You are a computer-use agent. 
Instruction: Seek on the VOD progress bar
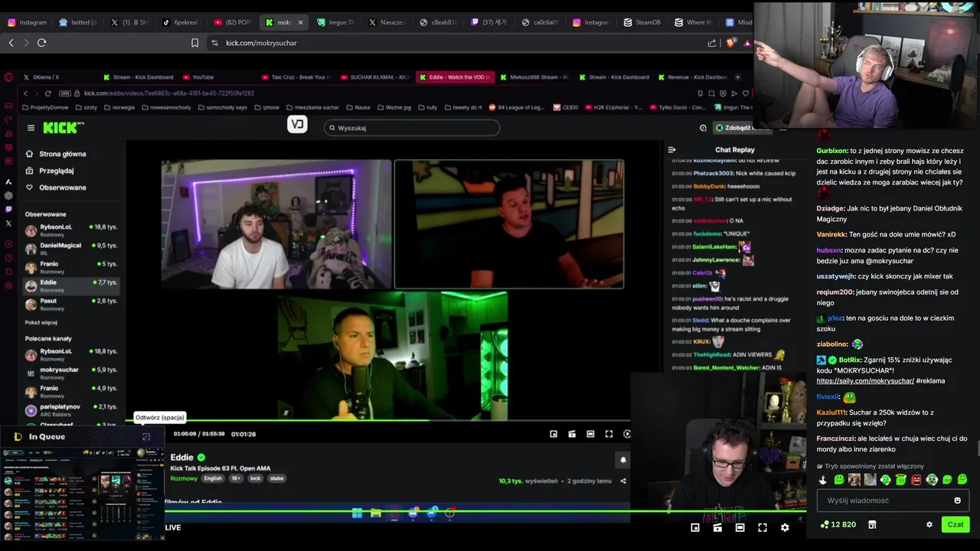pyautogui.click(x=377, y=420)
